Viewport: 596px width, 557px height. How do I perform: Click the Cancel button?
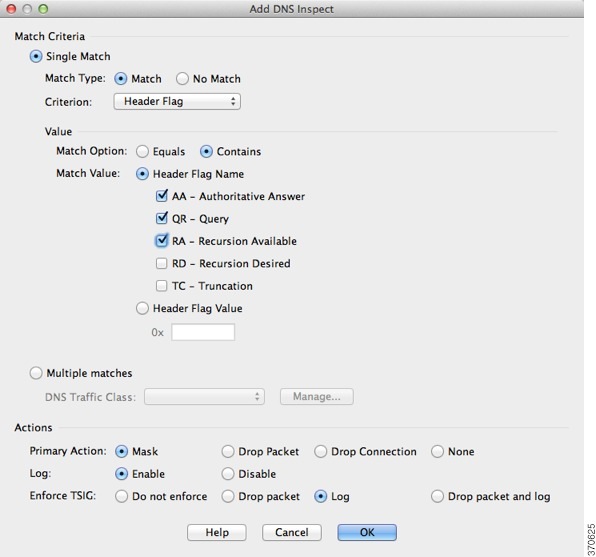[x=292, y=532]
